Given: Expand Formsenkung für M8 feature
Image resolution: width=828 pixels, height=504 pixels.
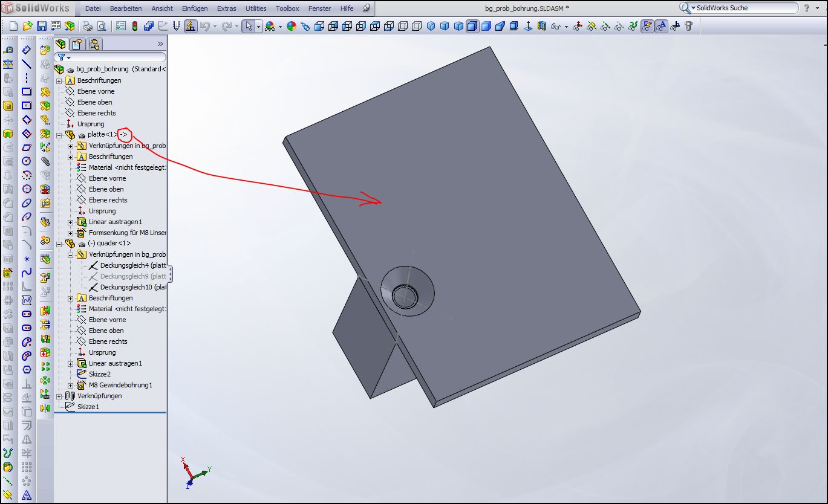Looking at the screenshot, I should [71, 233].
